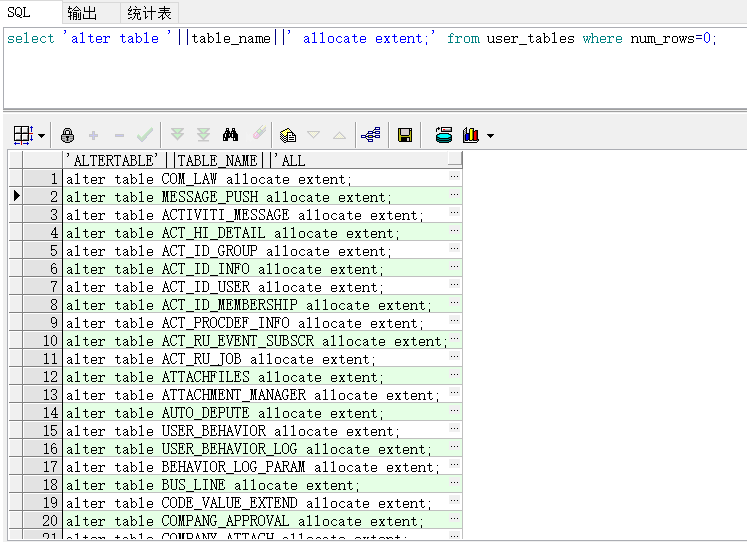This screenshot has height=542, width=747.
Task: Click the fetch last page icon
Action: [x=203, y=134]
